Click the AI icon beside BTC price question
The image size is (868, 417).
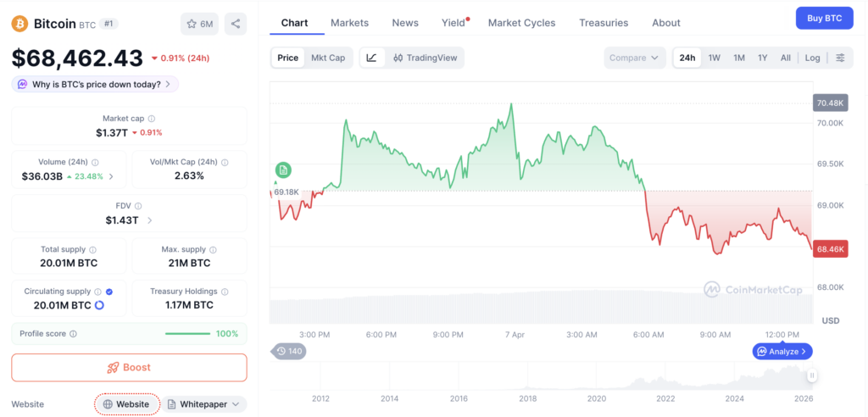click(22, 84)
